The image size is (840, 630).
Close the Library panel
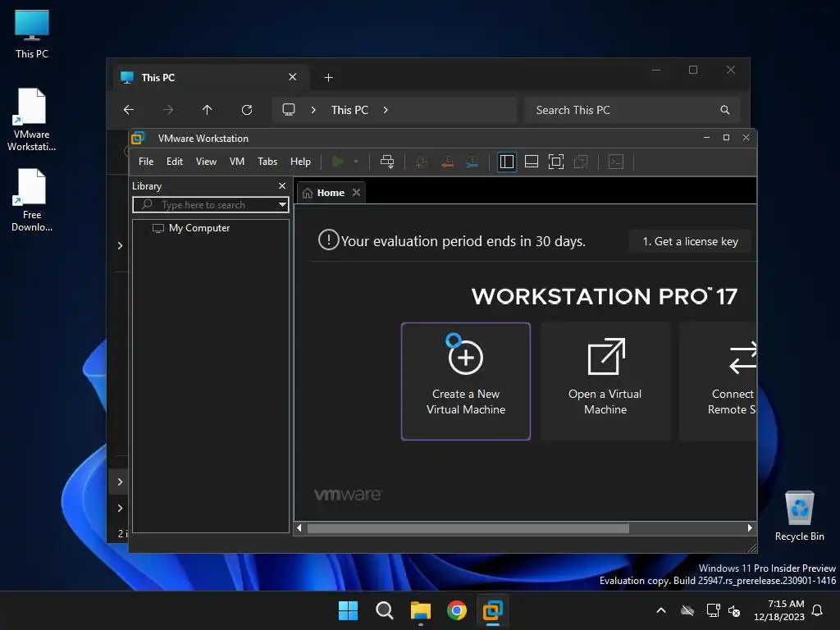coord(282,186)
